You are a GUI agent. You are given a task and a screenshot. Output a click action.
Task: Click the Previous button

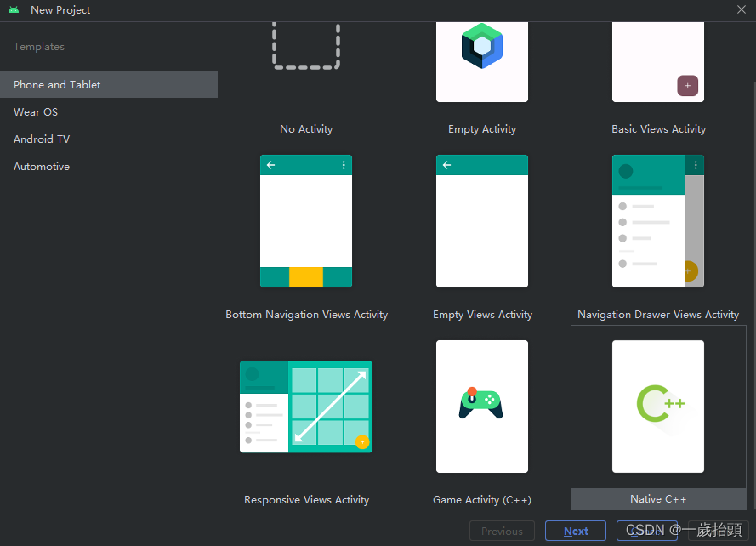pyautogui.click(x=502, y=530)
